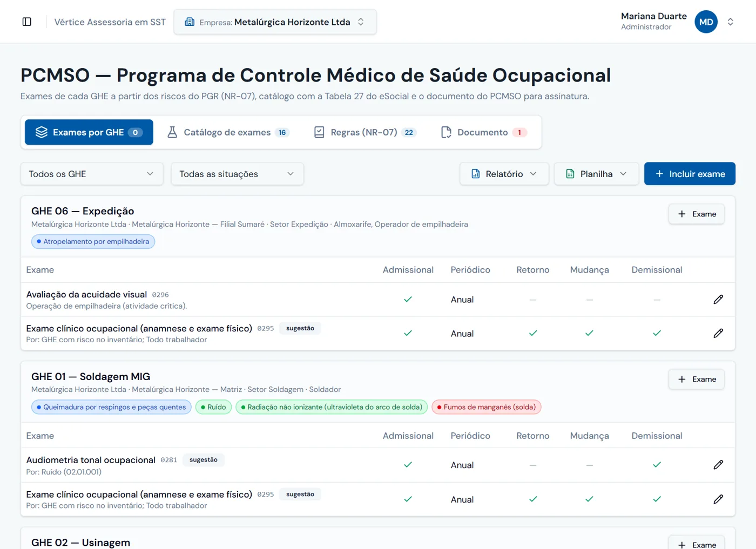Screen dimensions: 756x549
Task: Click the Atropelamento por empilhadeira risk tag
Action: coord(93,241)
